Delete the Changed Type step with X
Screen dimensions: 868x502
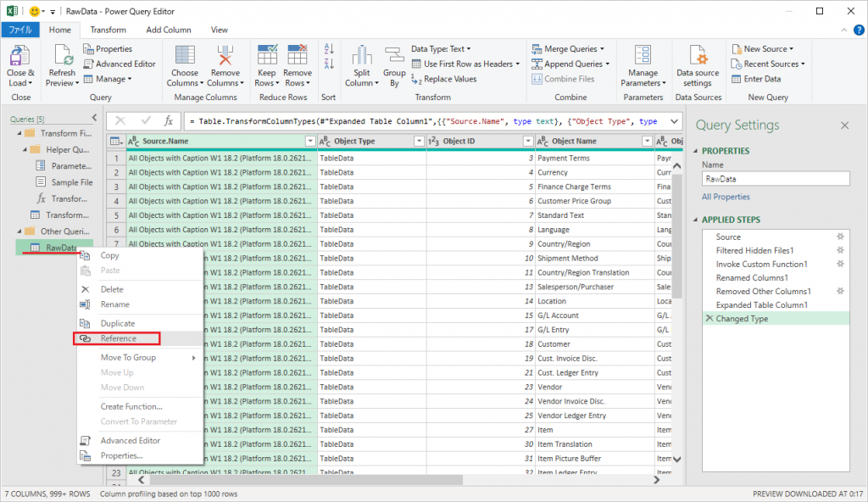pyautogui.click(x=709, y=319)
